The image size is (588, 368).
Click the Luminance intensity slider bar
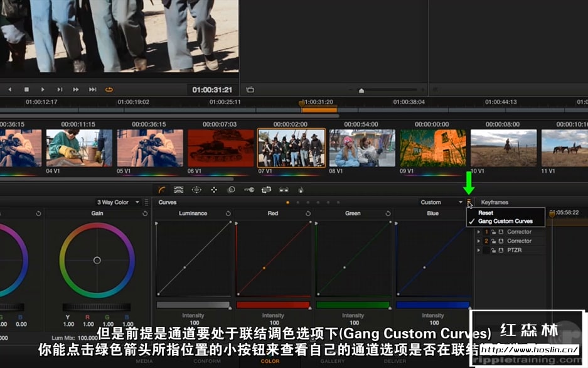click(x=193, y=305)
